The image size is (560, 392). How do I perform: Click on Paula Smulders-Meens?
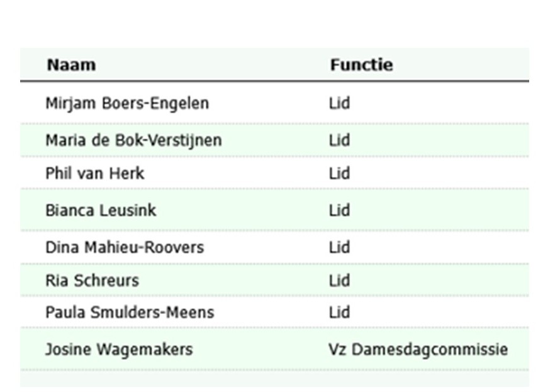click(129, 312)
